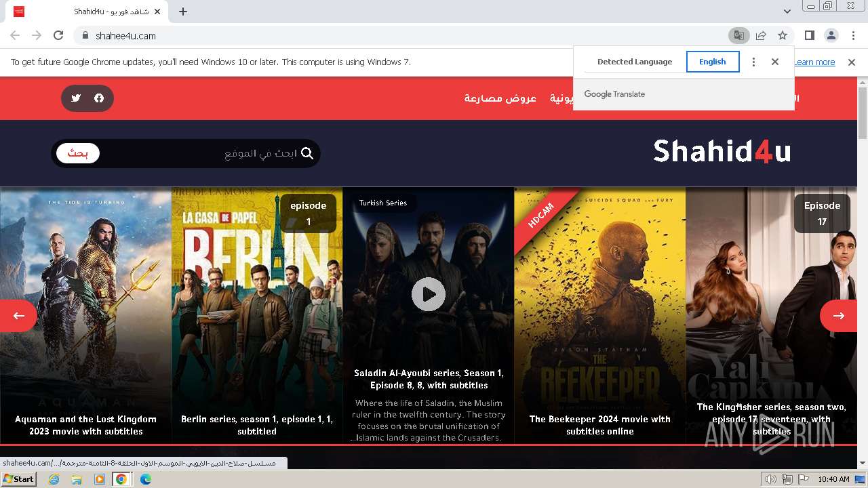Click the browser back arrow
This screenshot has height=488, width=868.
point(15,35)
